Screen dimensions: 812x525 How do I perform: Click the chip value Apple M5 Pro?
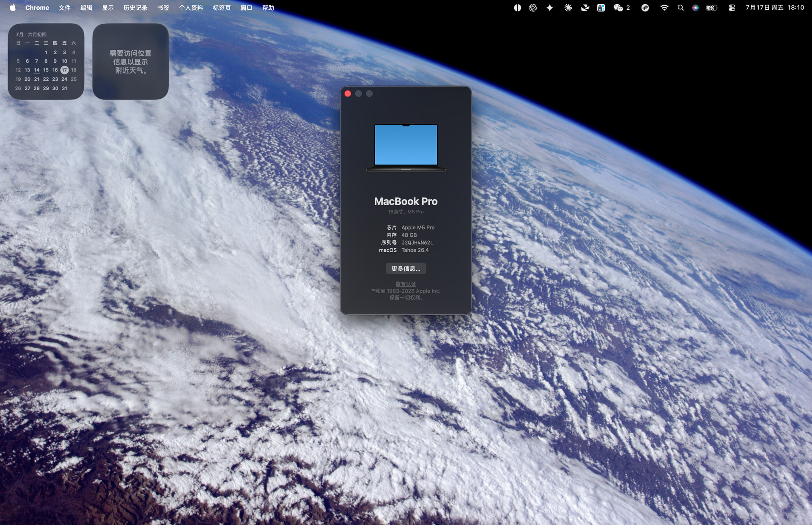click(x=418, y=228)
